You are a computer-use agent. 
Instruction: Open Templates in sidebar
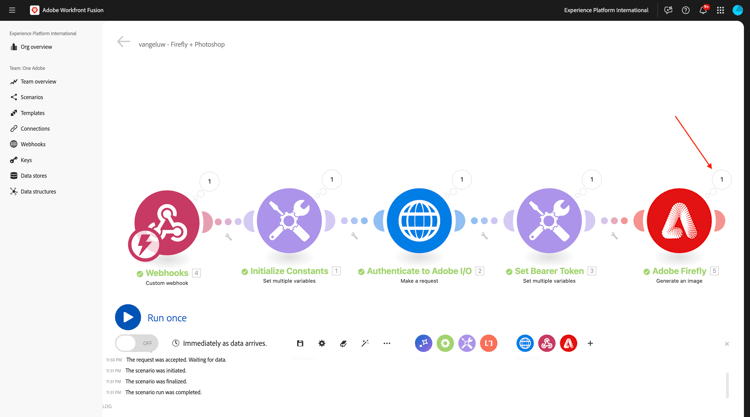pyautogui.click(x=27, y=113)
